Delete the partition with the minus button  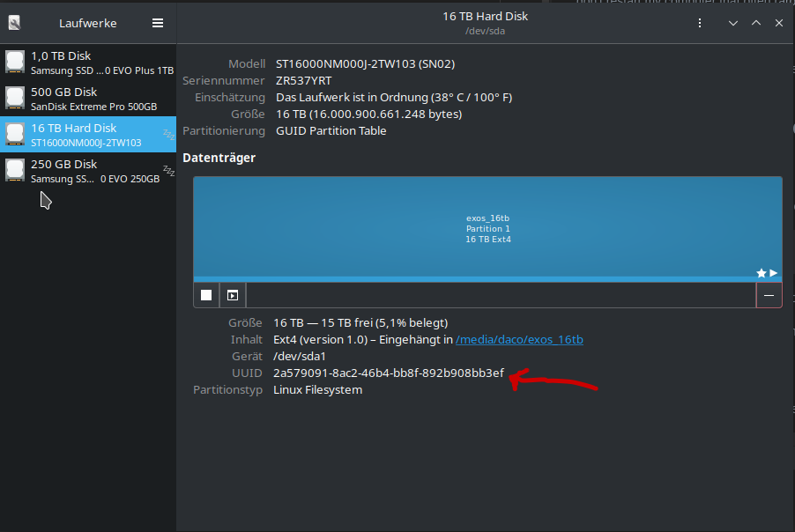click(768, 295)
